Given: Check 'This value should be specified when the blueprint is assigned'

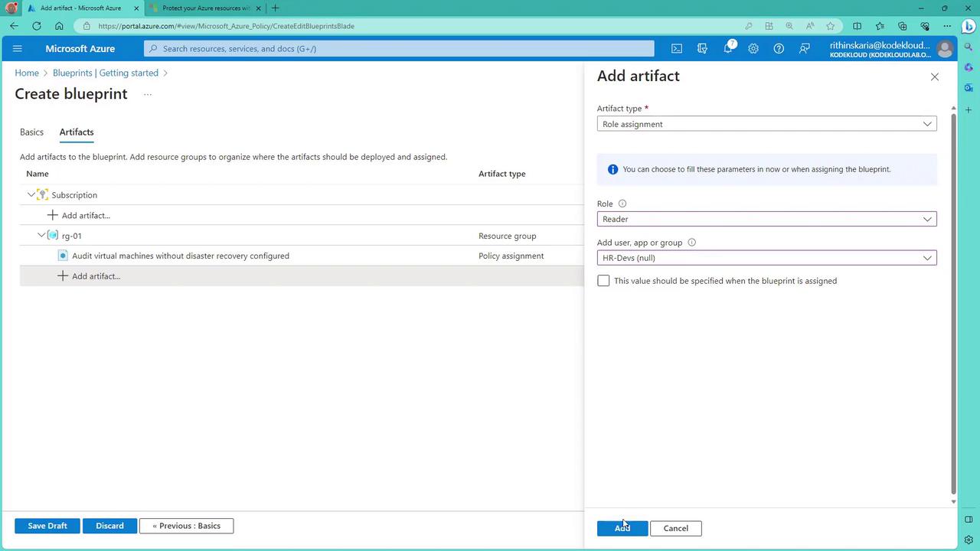Looking at the screenshot, I should tap(603, 281).
